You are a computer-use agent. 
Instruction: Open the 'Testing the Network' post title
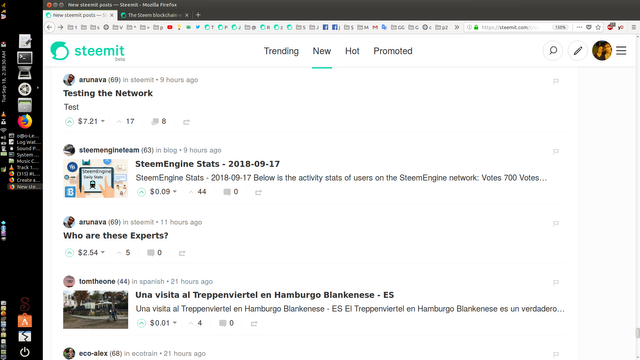tap(108, 93)
